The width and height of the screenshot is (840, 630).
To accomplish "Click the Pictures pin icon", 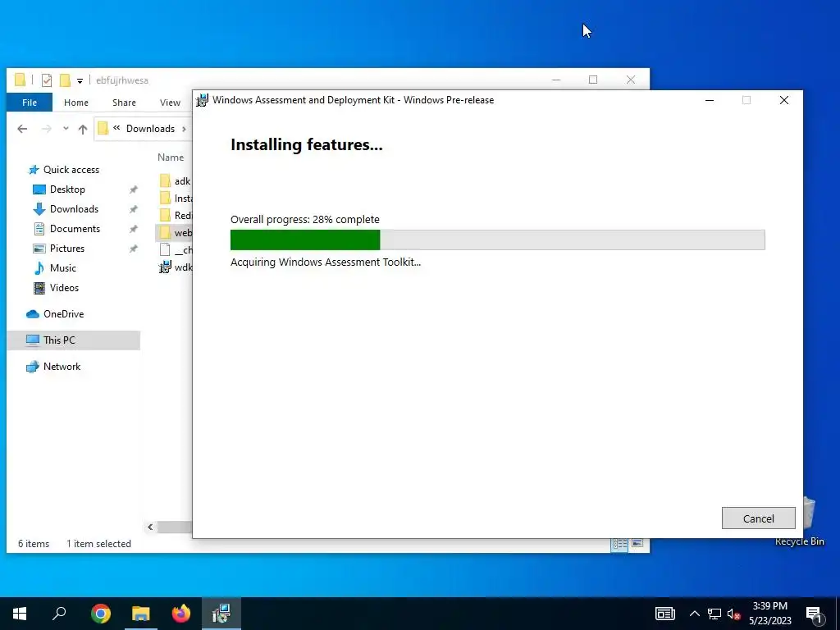I will click(x=134, y=248).
